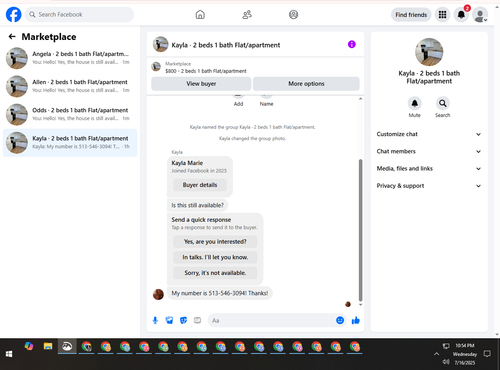Viewport: 500px width, 370px height.
Task: Open the Facebook logo home link
Action: click(x=14, y=15)
